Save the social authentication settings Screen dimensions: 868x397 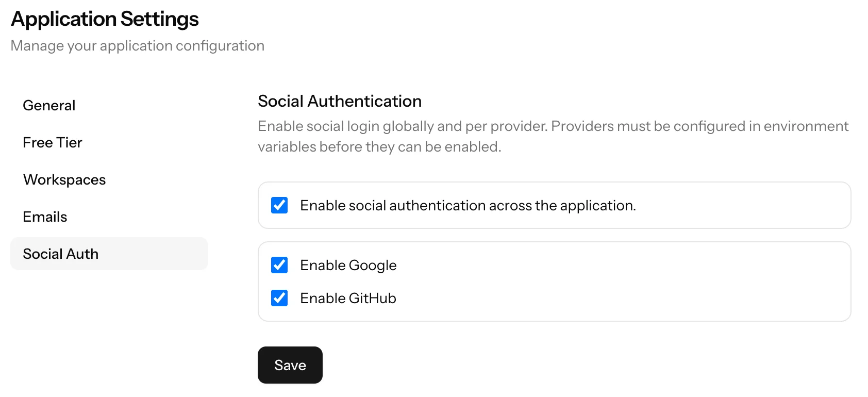point(290,365)
